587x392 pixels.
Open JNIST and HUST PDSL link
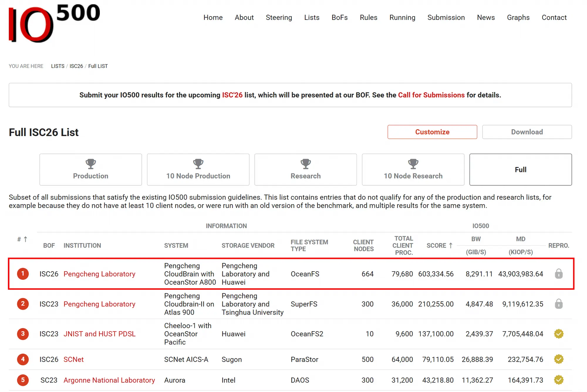[x=99, y=334]
